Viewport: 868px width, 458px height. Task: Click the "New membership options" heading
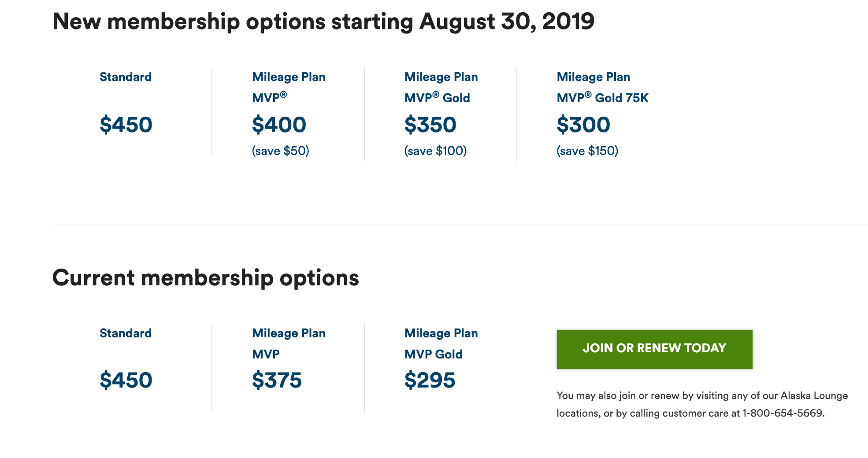pyautogui.click(x=323, y=22)
